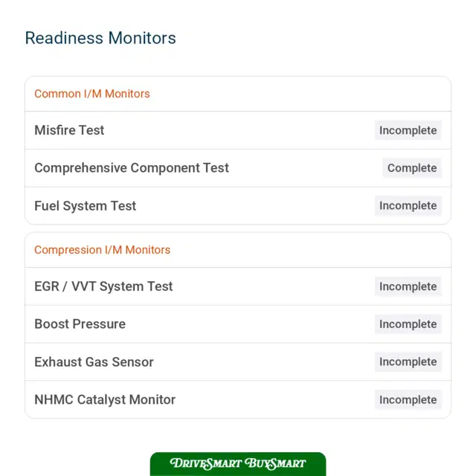Click the Readiness Monitors heading
Viewport: 476px width, 476px height.
coord(100,38)
